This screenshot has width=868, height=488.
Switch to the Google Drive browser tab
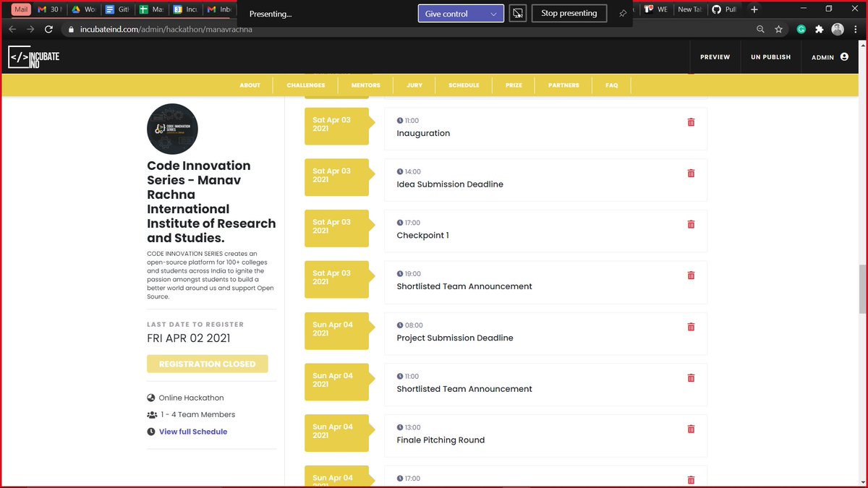[82, 9]
